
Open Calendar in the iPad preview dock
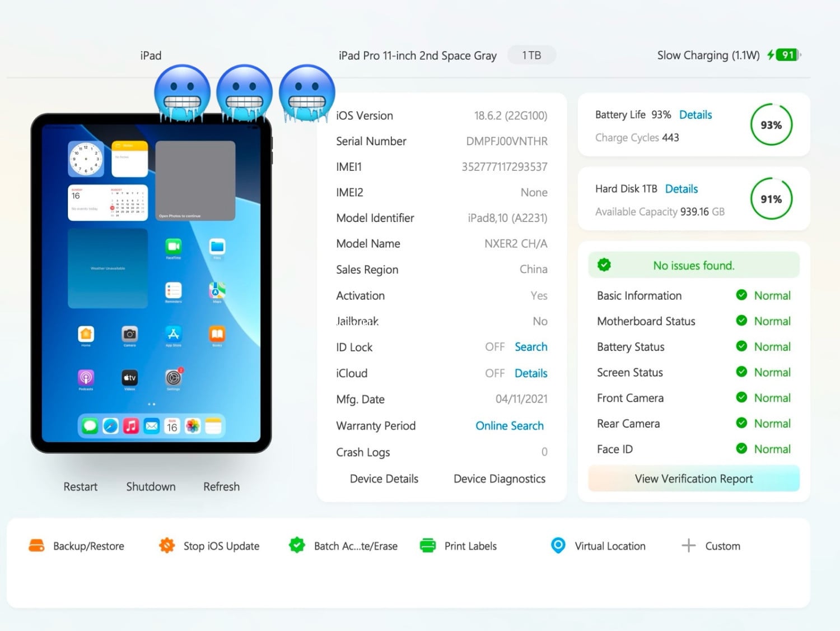pos(172,426)
